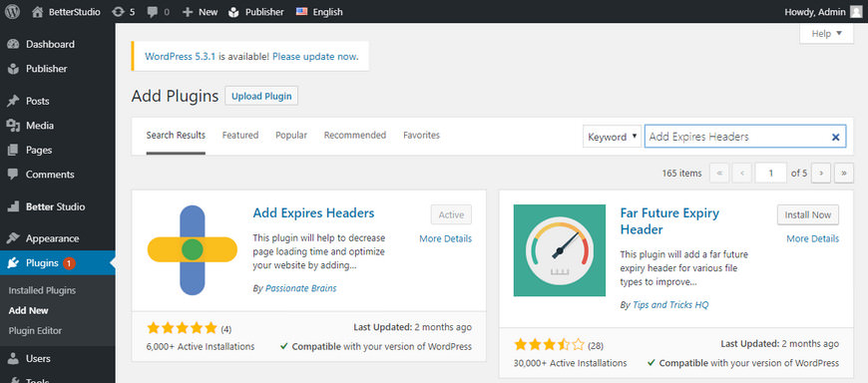
Task: Clear the plugin search field with X
Action: click(x=835, y=137)
